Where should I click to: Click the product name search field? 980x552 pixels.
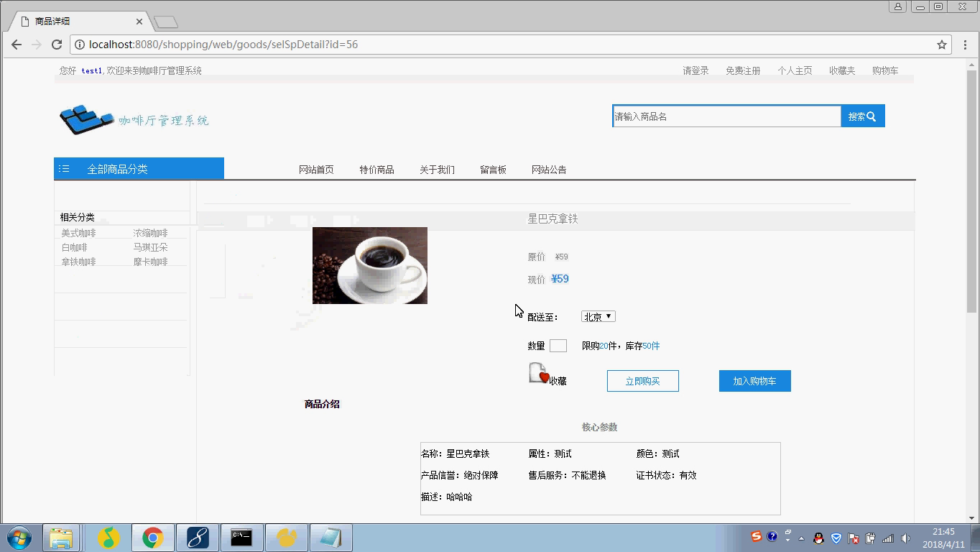[726, 116]
